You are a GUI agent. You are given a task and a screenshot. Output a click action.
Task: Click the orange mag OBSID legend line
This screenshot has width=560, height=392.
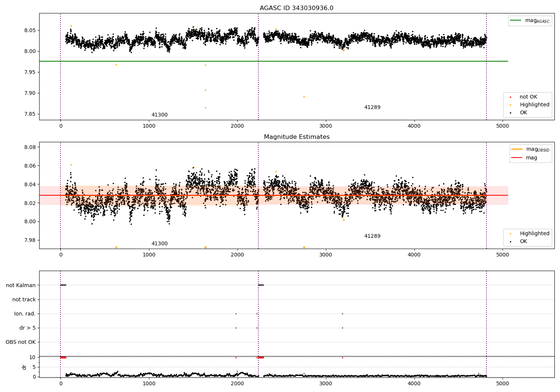coord(517,149)
